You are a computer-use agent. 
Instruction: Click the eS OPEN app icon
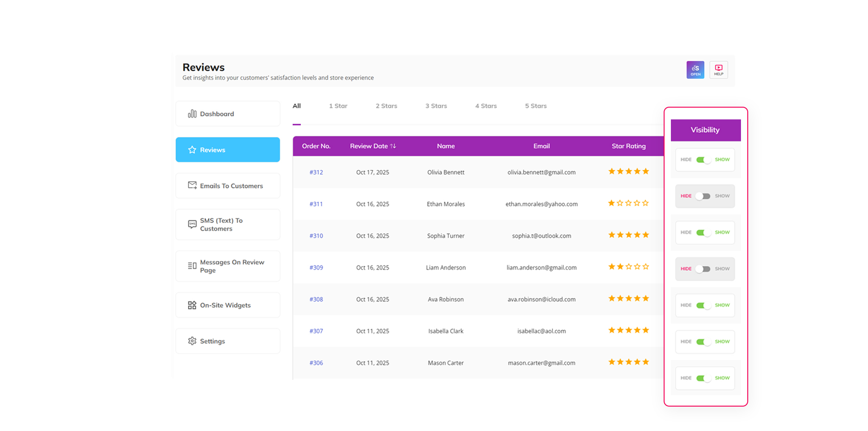click(x=695, y=70)
